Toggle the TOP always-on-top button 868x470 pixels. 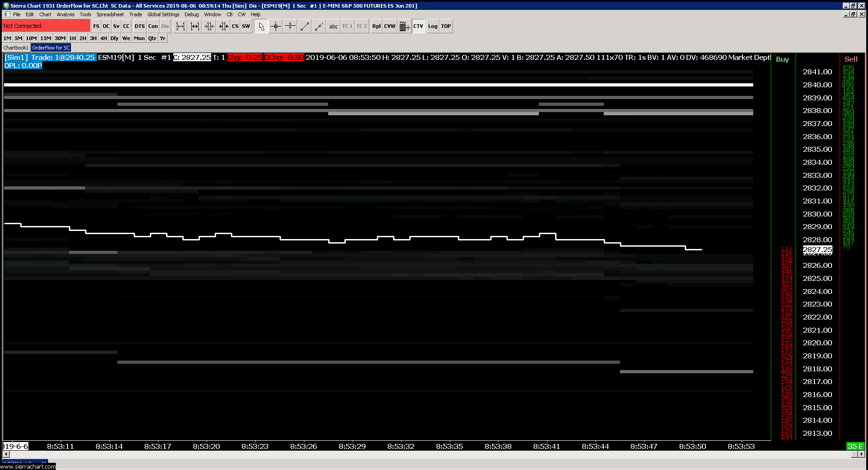(446, 26)
